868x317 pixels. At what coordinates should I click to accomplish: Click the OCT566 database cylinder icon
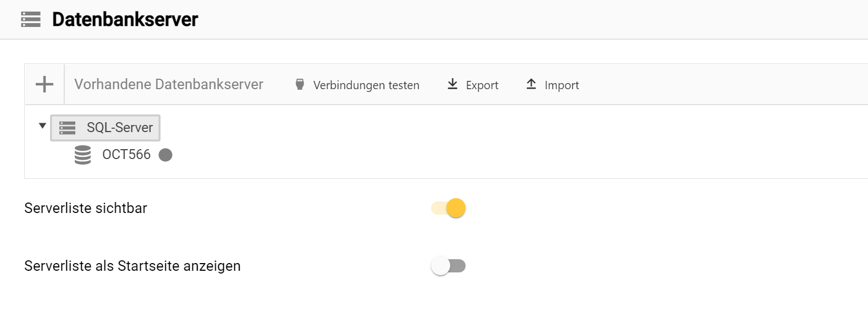(81, 155)
